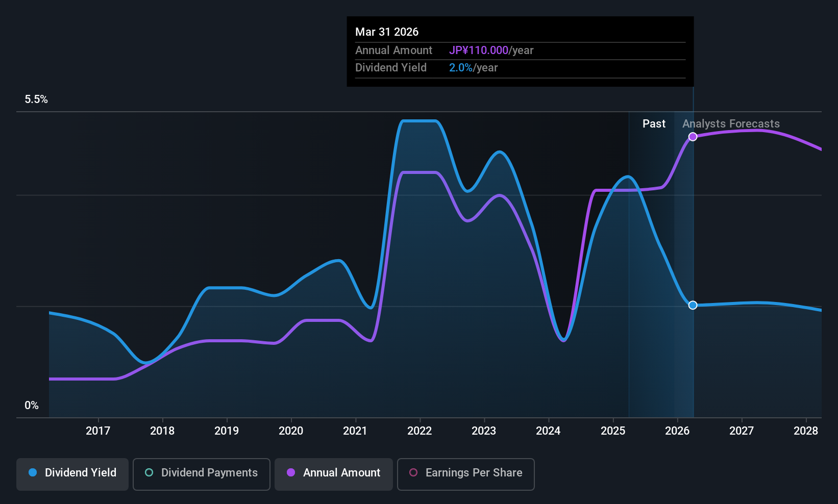Click the blue dot icon beside Dividend Yield
Screen dimensions: 838x504
(x=33, y=472)
